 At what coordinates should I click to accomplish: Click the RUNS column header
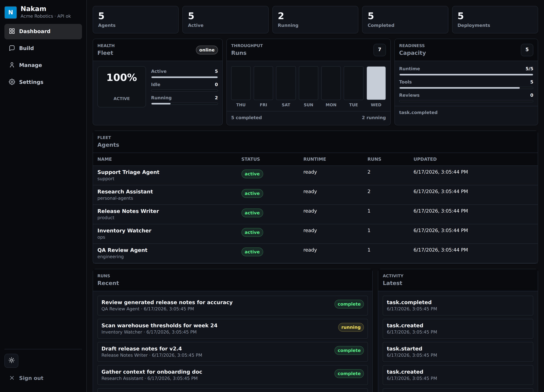click(x=374, y=159)
